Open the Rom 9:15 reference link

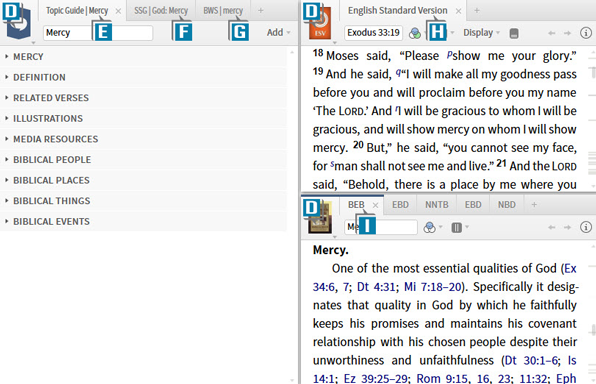click(442, 379)
